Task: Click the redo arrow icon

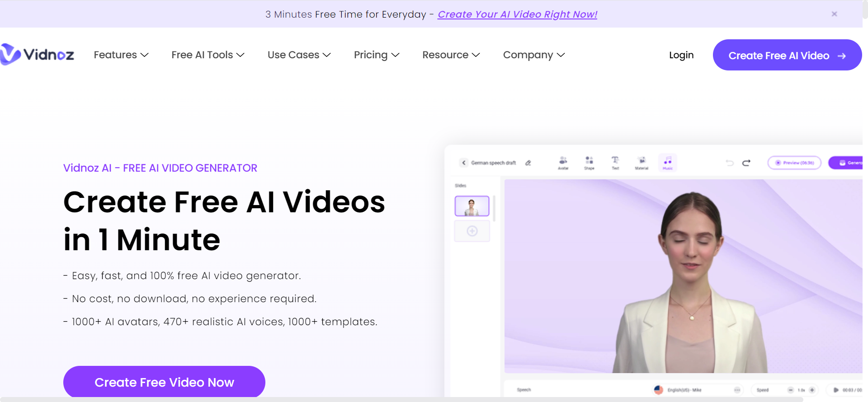Action: click(746, 163)
